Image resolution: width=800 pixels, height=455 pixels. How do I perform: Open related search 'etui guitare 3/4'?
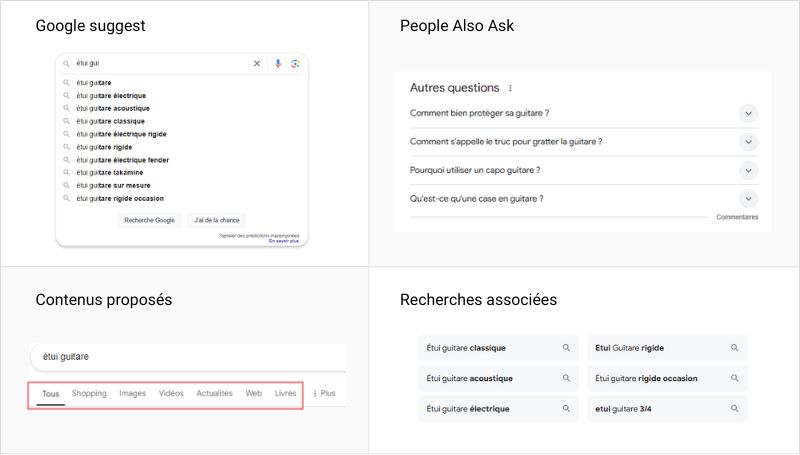(667, 409)
